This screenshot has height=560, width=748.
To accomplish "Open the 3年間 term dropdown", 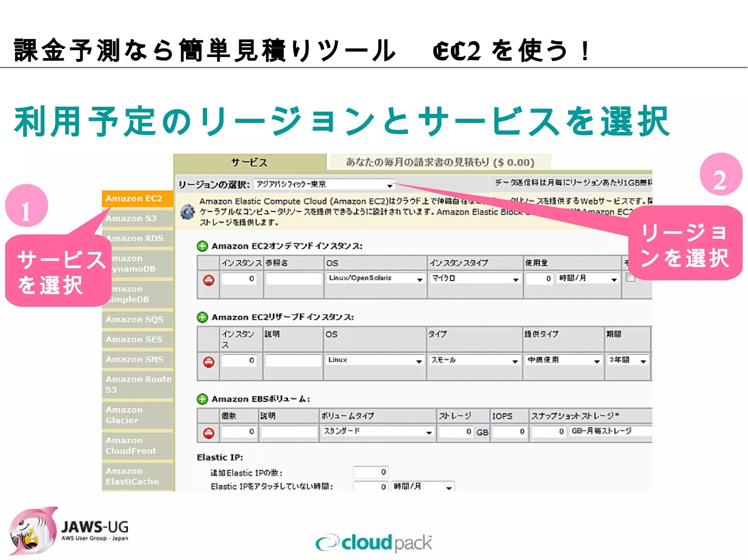I will click(627, 360).
